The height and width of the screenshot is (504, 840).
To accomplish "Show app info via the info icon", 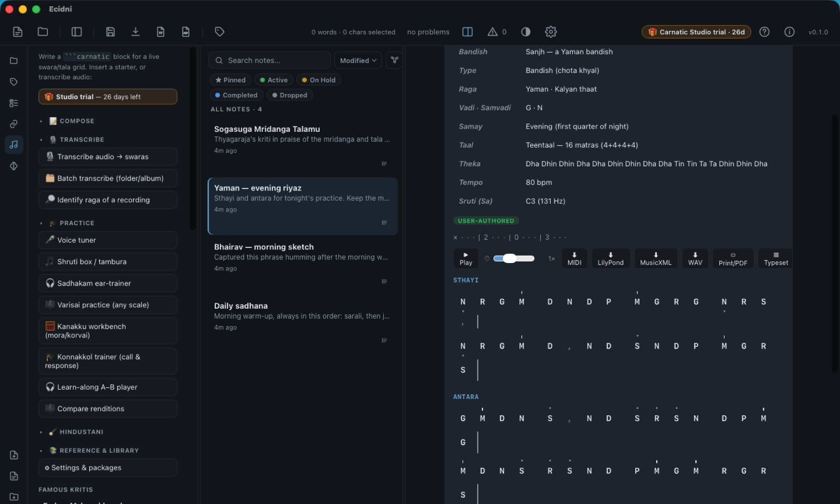I will [789, 32].
